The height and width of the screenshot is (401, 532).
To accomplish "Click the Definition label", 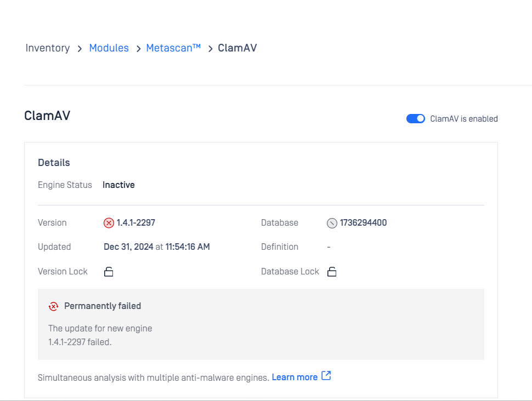I will (280, 247).
